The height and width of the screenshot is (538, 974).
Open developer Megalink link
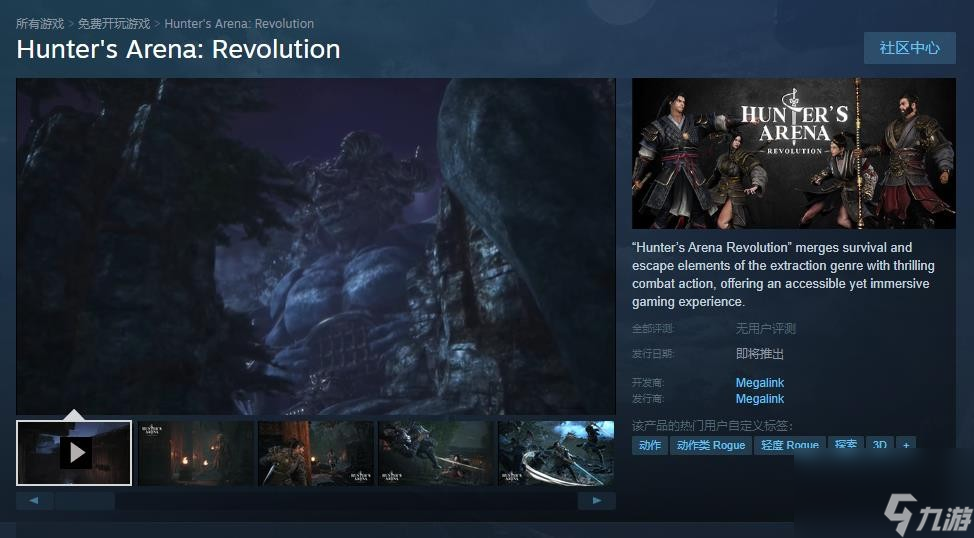point(760,383)
